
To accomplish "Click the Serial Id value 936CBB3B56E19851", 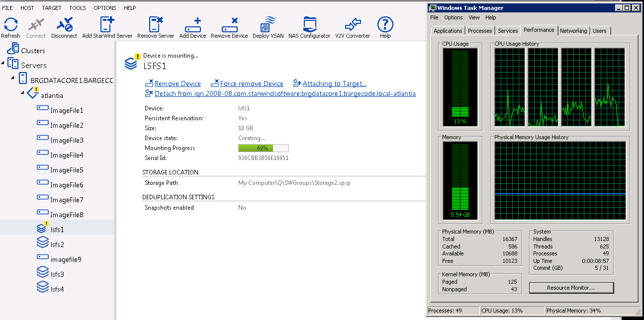I will [x=264, y=158].
